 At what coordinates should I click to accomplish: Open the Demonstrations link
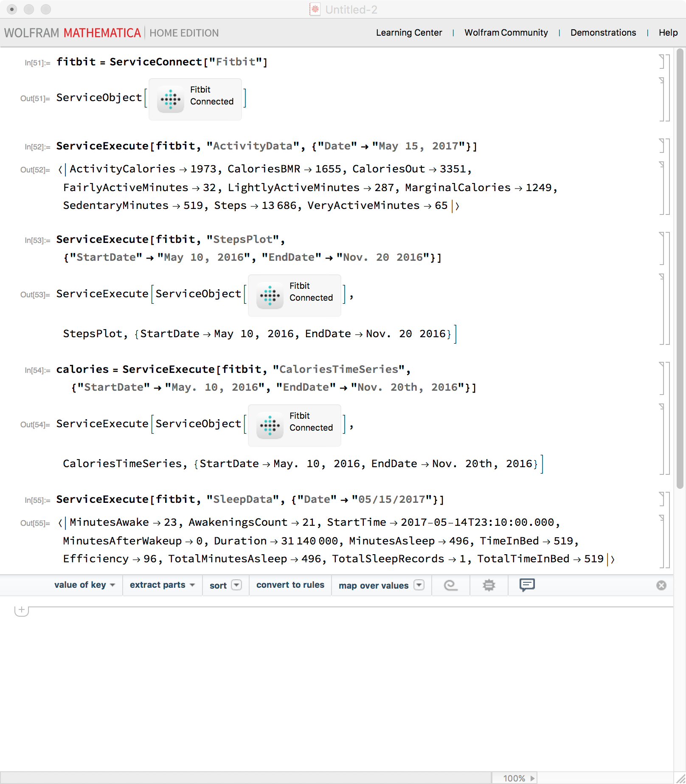pos(603,33)
